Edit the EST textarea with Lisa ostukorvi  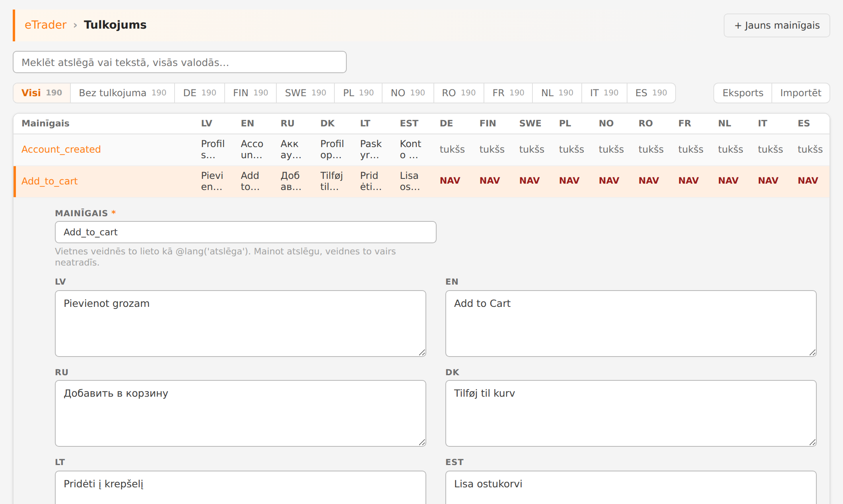(631, 488)
